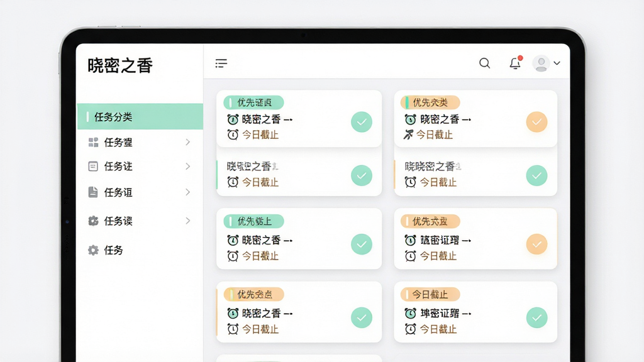Expand the chevron on the 任务述 row
644x362 pixels.
187,166
